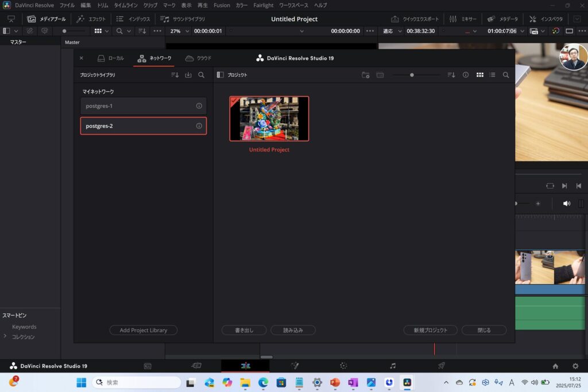
Task: Open ワークスペース menu
Action: (293, 5)
